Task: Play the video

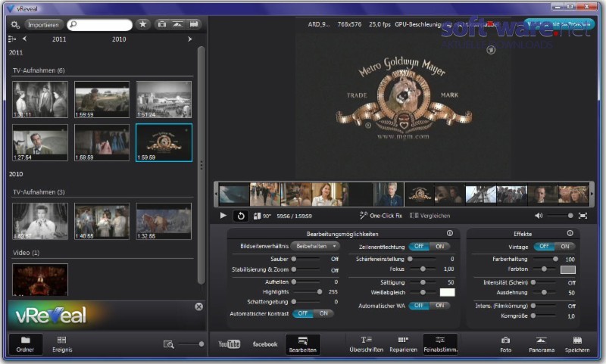Action: coord(223,216)
